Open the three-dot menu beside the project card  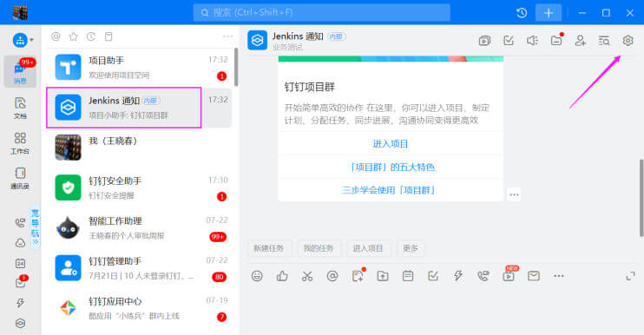[514, 194]
